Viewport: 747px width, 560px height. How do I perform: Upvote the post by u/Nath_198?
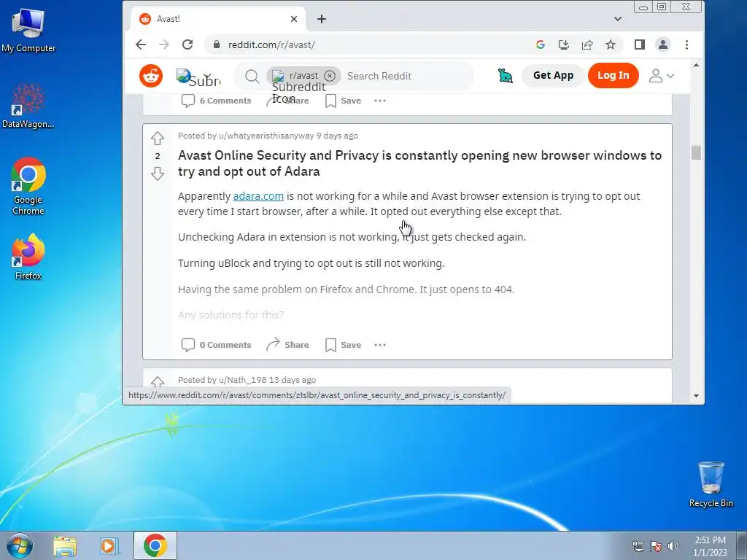pyautogui.click(x=158, y=381)
